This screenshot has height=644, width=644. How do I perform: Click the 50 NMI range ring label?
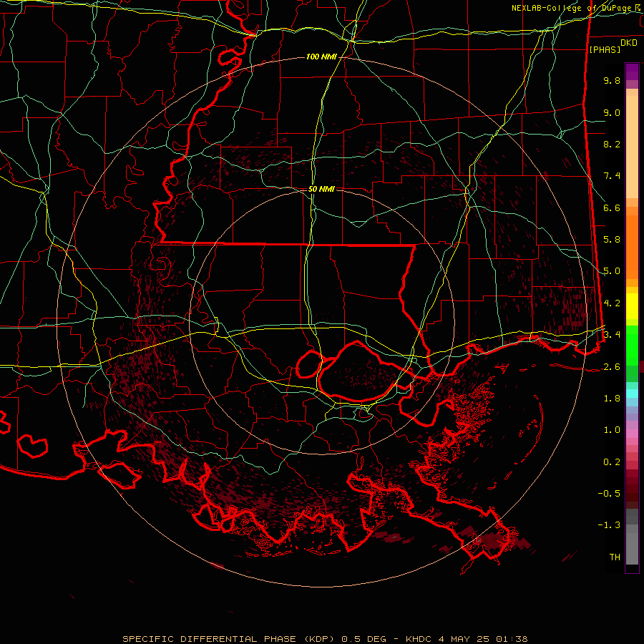point(321,189)
